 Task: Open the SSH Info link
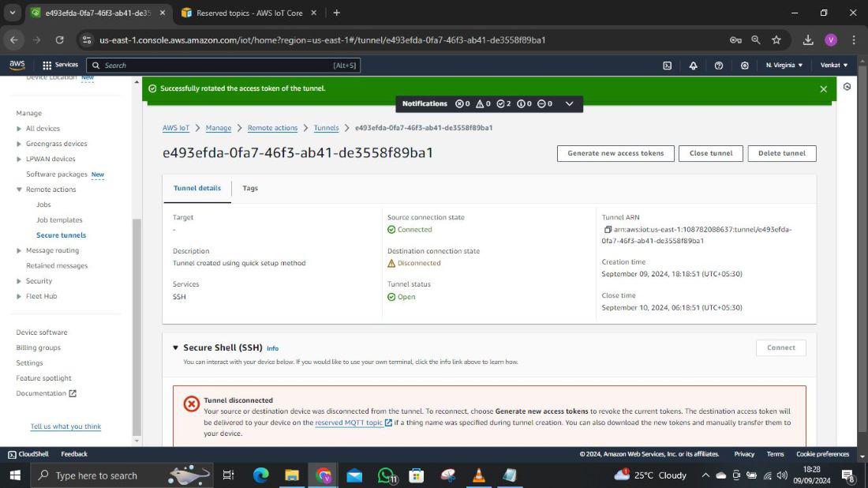click(273, 348)
